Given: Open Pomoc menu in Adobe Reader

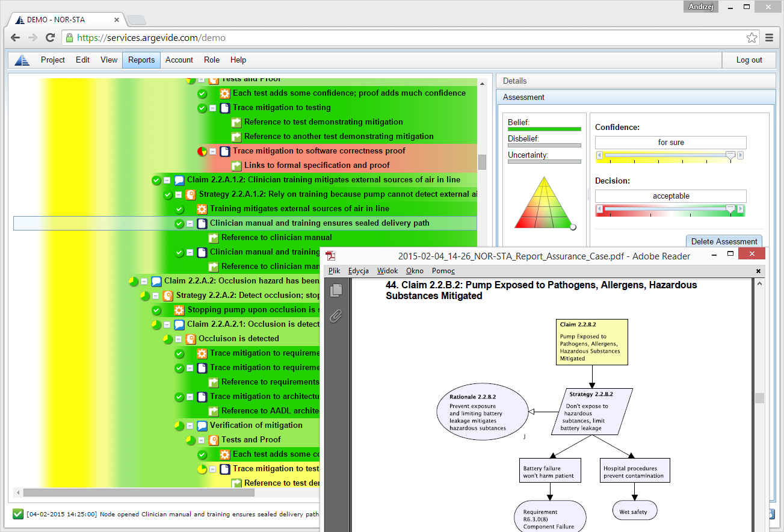Looking at the screenshot, I should (x=443, y=271).
